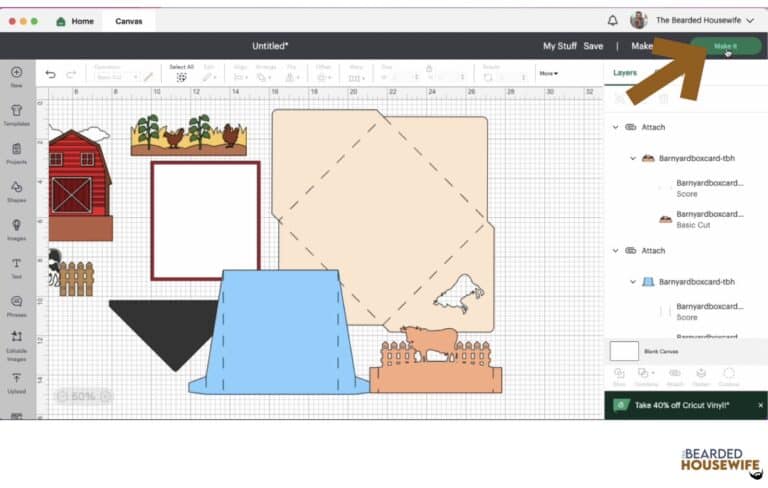Click the Undo arrow
The width and height of the screenshot is (768, 488).
51,74
